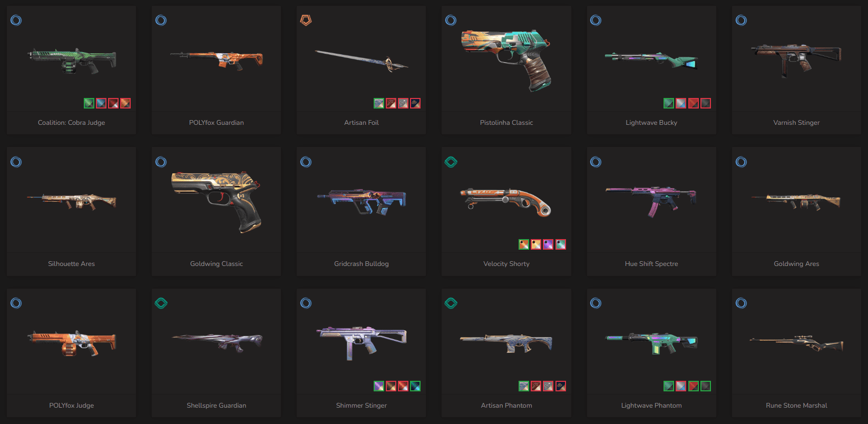Select the last variant swatch on Lightwave Phantom
The width and height of the screenshot is (868, 424).
coord(706,386)
